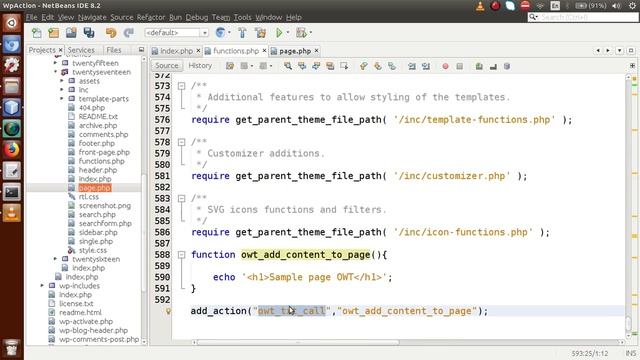Close the page.php editor tab

[x=316, y=51]
